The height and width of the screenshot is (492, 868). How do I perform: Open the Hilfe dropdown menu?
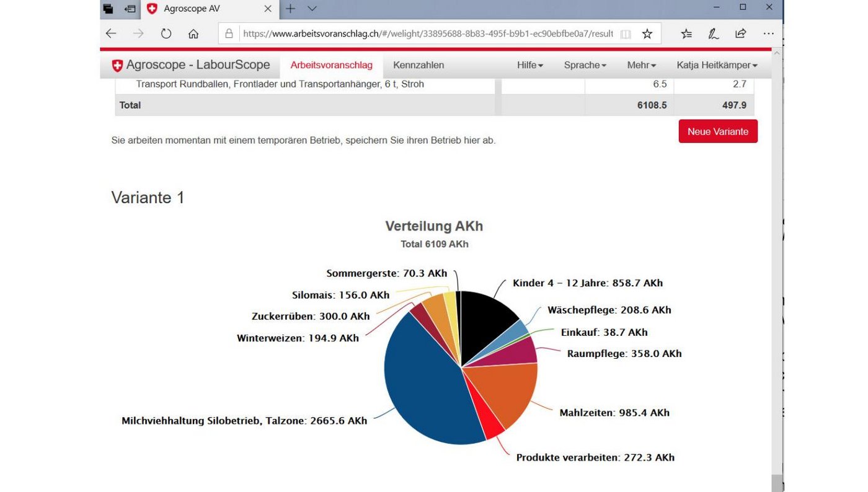[529, 64]
